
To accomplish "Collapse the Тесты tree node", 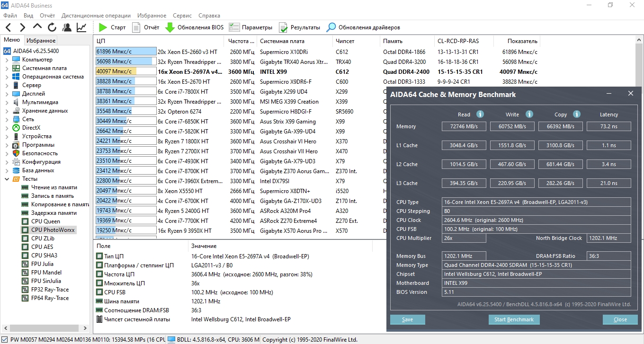I will click(x=7, y=179).
